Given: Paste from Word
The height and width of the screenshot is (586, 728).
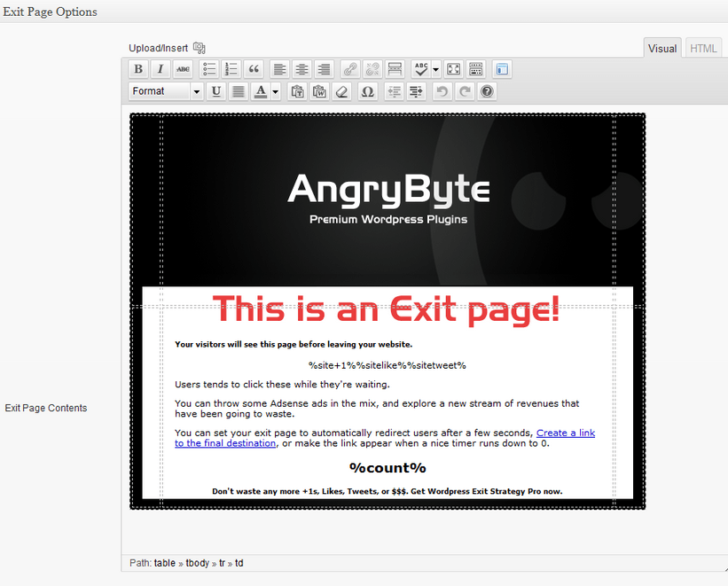Looking at the screenshot, I should (319, 91).
